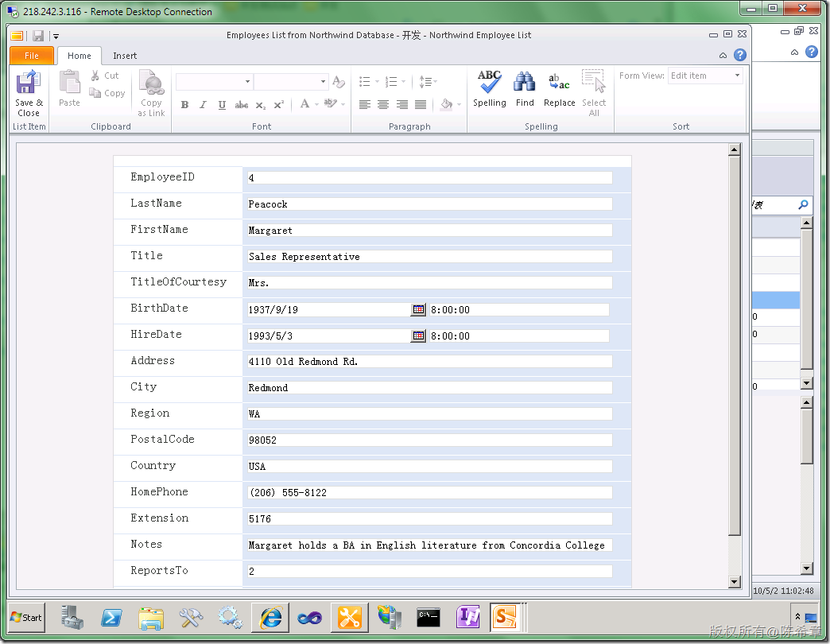Click the Clear Formatting icon
830x644 pixels.
point(338,81)
